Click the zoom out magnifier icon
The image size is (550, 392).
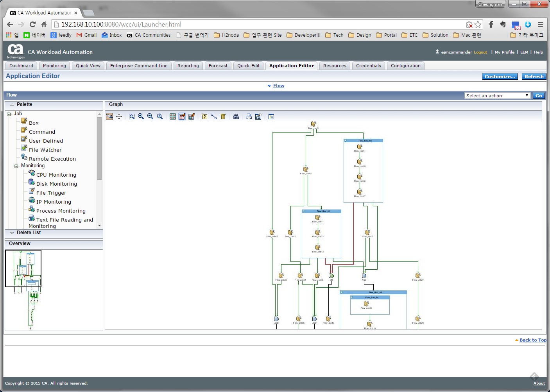150,116
